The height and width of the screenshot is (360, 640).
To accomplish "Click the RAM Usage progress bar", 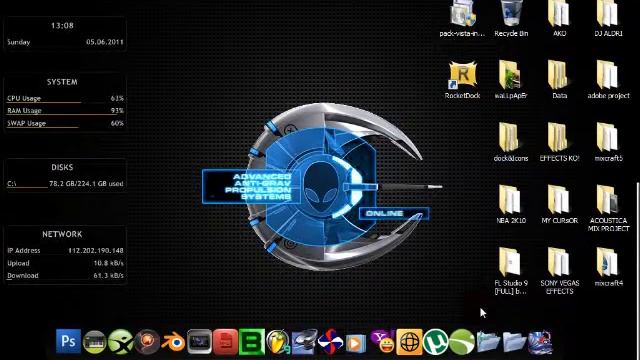I will click(x=65, y=114).
